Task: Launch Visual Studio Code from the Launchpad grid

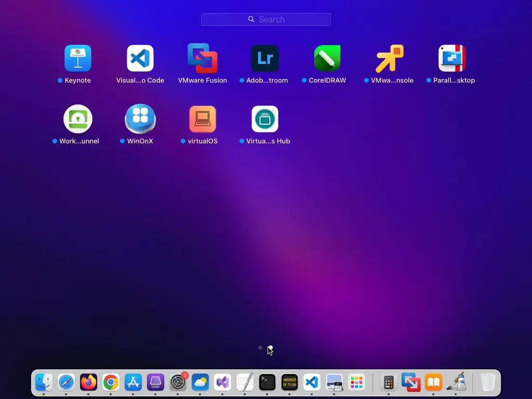Action: [x=140, y=58]
